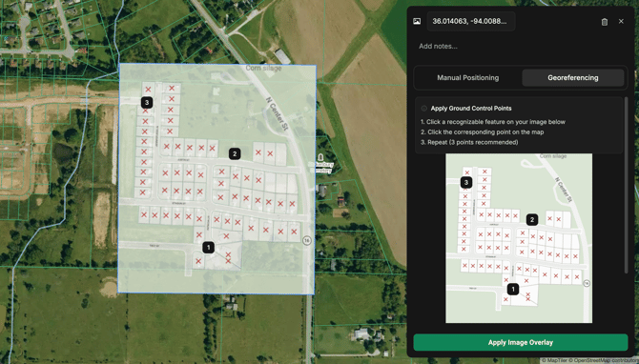Click the info icon next to Apply Ground Control Points
The height and width of the screenshot is (364, 639).
423,109
